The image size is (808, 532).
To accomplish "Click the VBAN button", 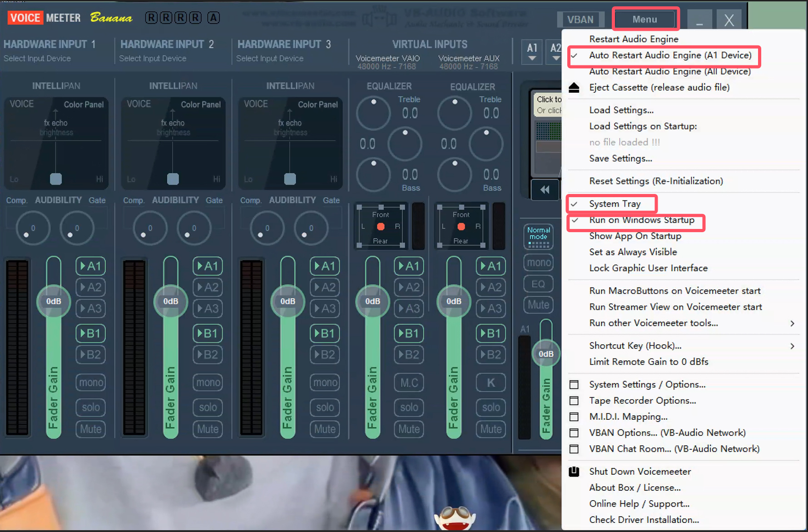I will click(x=580, y=20).
